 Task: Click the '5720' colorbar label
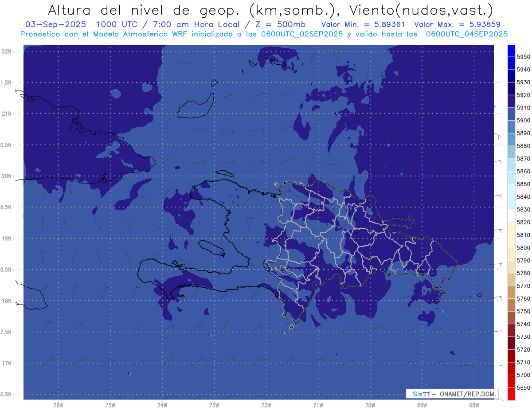pos(523,350)
